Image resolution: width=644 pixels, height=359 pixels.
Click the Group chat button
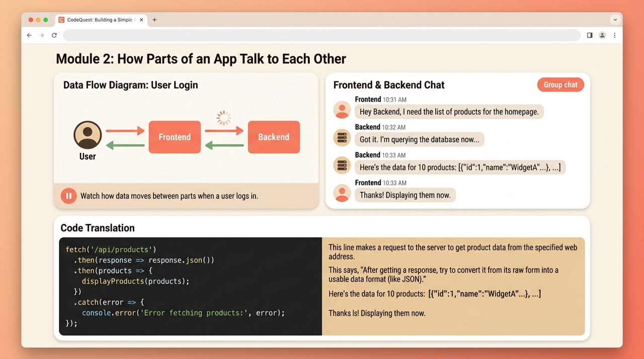click(x=560, y=84)
